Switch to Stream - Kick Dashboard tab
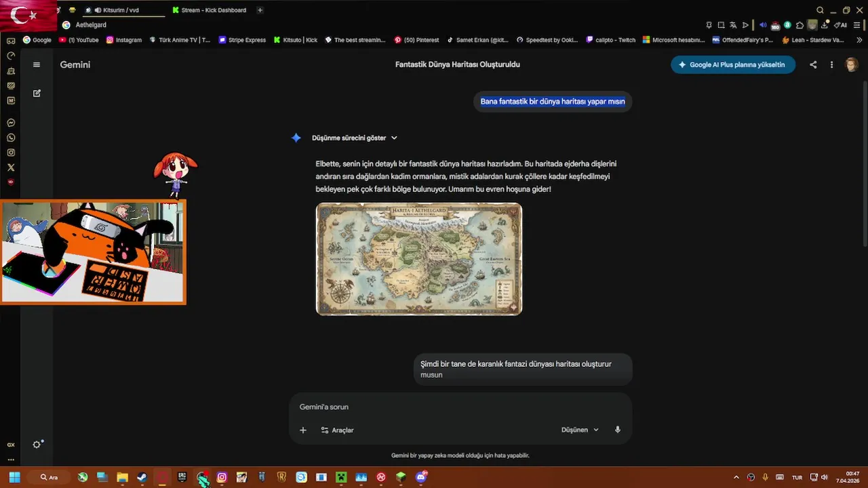Viewport: 868px width, 488px height. click(209, 10)
